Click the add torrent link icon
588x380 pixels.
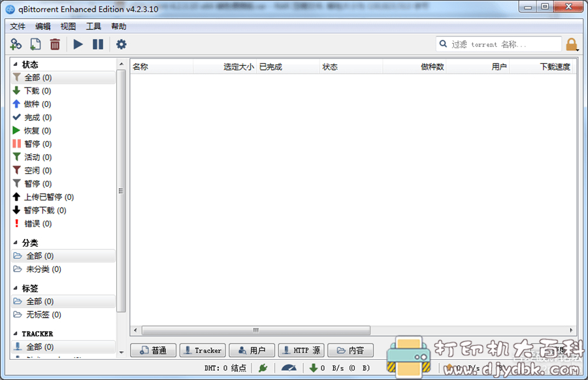[x=16, y=44]
